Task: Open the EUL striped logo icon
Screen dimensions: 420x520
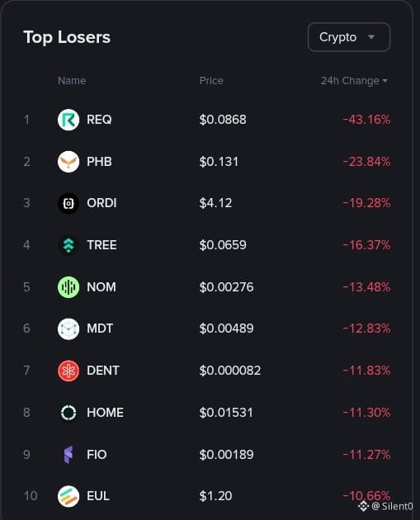Action: pos(68,496)
